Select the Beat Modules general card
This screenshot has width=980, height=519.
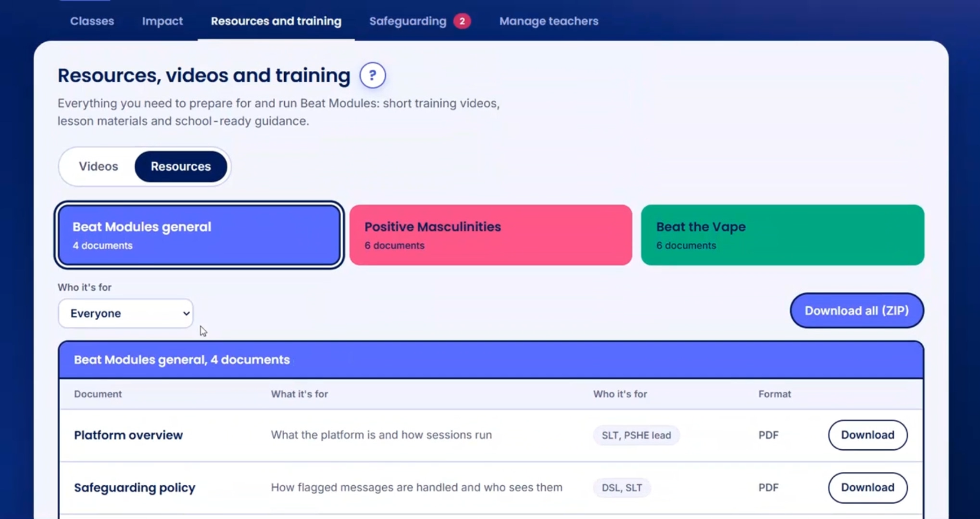[199, 235]
